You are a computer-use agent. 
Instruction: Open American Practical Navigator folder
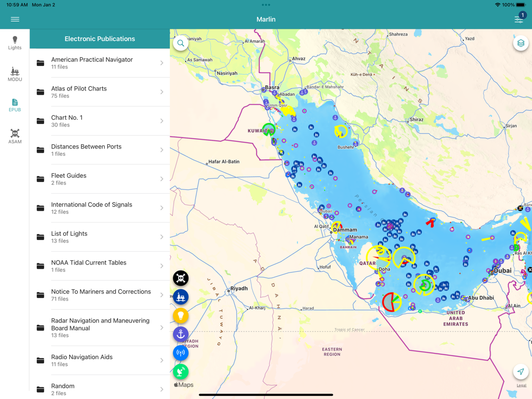(x=100, y=63)
